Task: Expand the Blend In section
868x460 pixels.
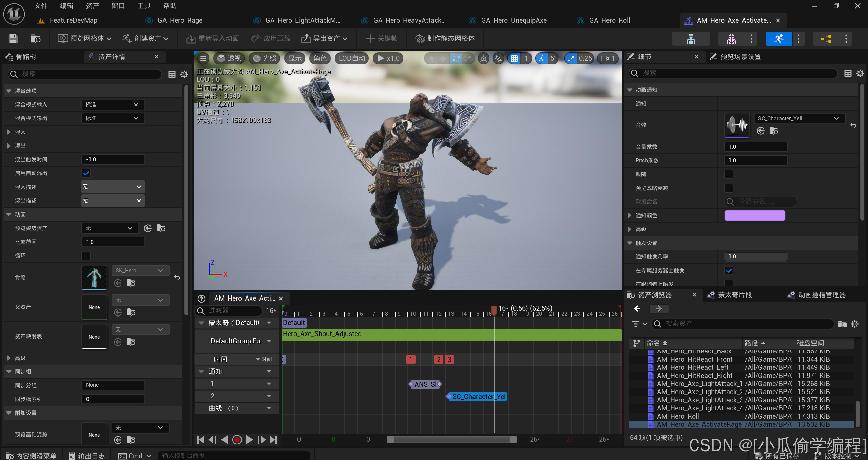Action: 9,132
